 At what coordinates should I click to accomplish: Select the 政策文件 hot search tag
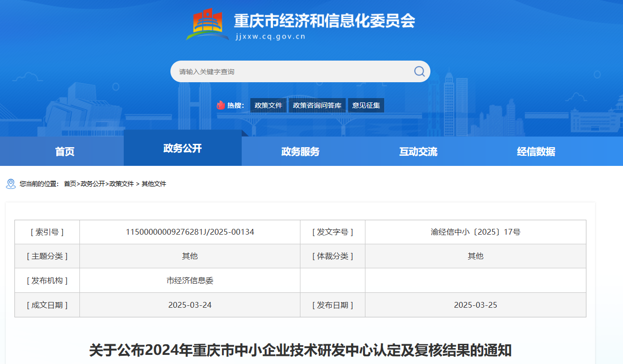pos(268,105)
